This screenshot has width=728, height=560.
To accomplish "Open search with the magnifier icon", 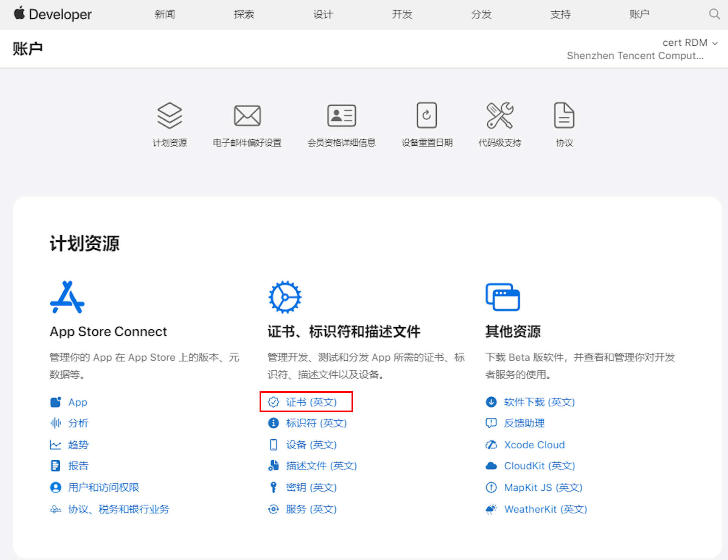I will pyautogui.click(x=714, y=14).
